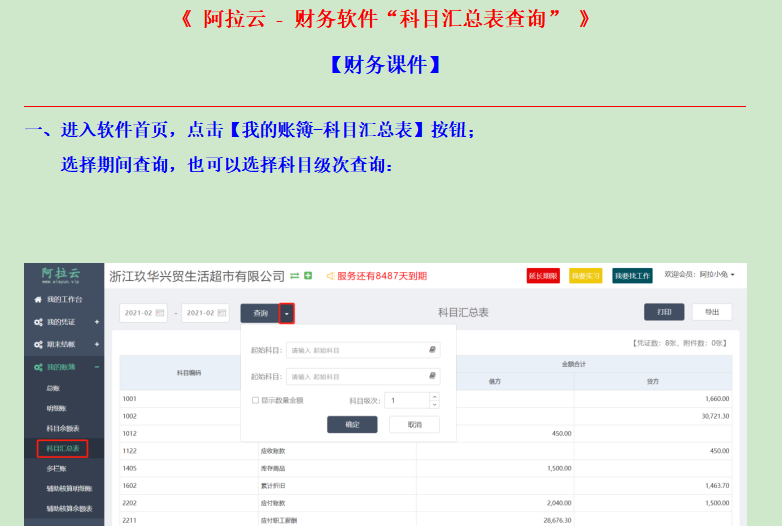Select 科目汇总表 in the sidebar
The image size is (782, 526).
[x=63, y=449]
